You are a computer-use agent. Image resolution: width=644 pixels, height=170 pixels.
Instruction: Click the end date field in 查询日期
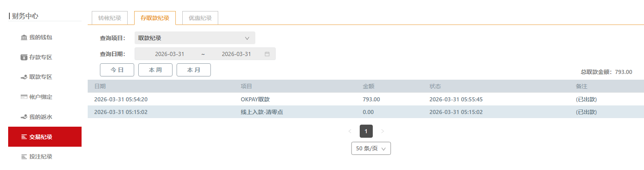236,54
